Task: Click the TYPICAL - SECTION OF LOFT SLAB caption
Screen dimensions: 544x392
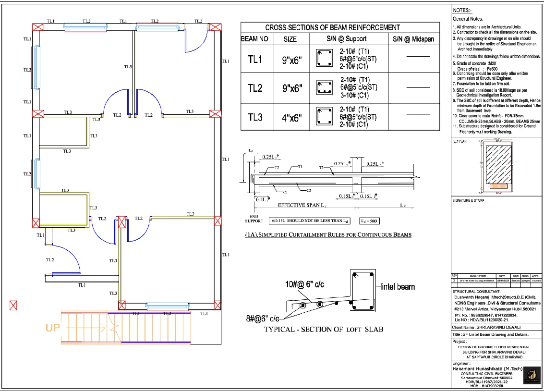Action: (324, 329)
